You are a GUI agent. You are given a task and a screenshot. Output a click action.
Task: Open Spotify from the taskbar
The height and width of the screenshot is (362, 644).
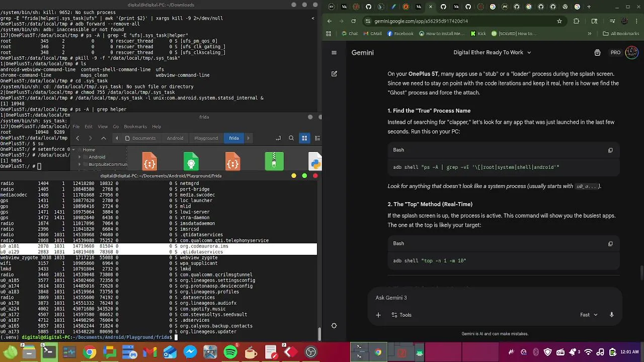pos(230,352)
